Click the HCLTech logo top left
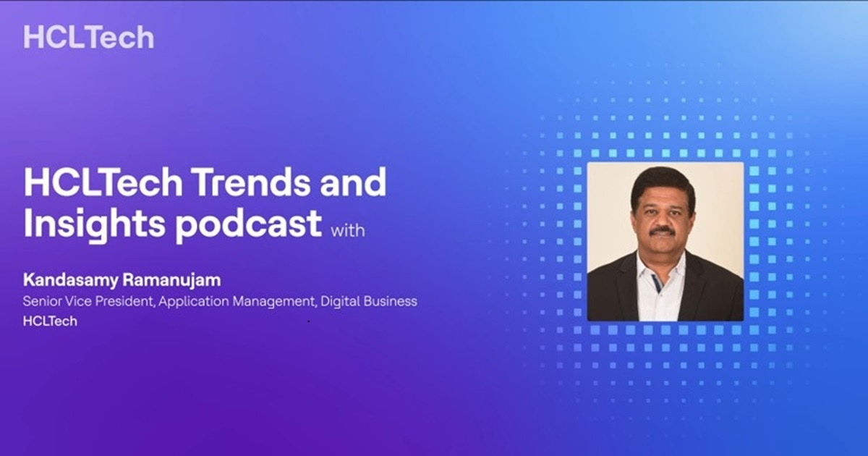 pos(88,36)
